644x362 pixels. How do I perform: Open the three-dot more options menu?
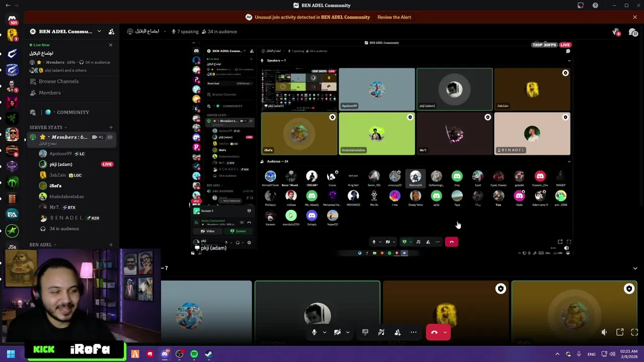[x=414, y=332]
